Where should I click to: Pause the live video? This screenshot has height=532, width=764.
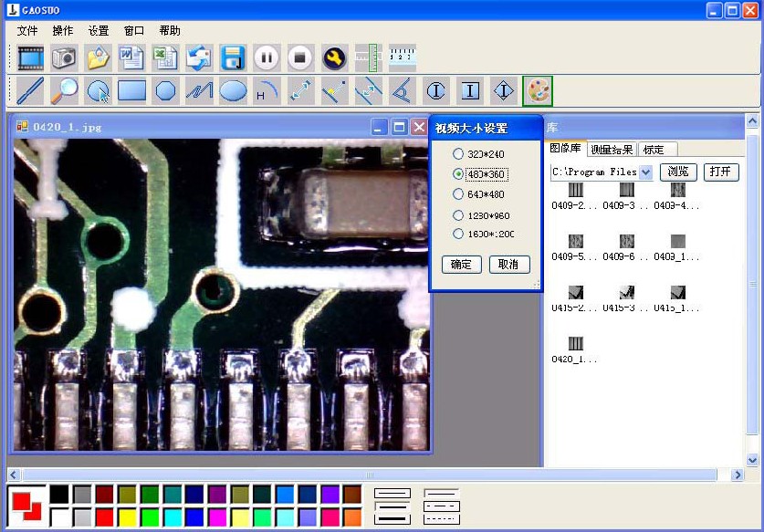click(x=267, y=57)
